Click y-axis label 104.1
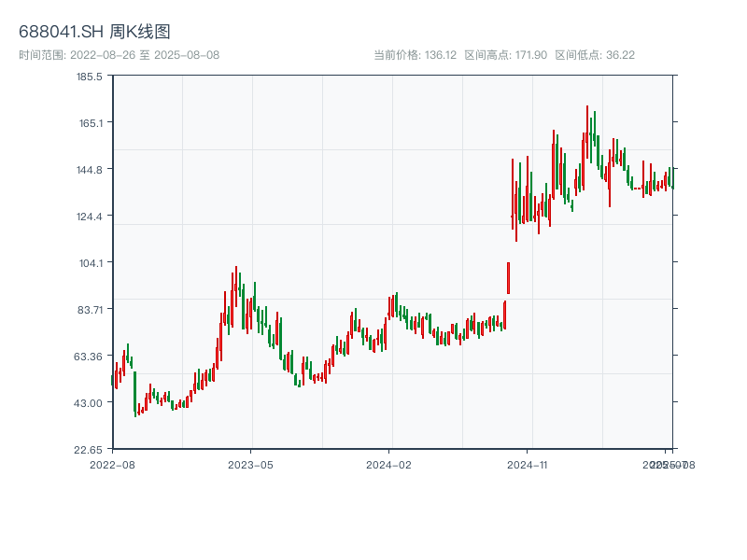 coord(91,263)
